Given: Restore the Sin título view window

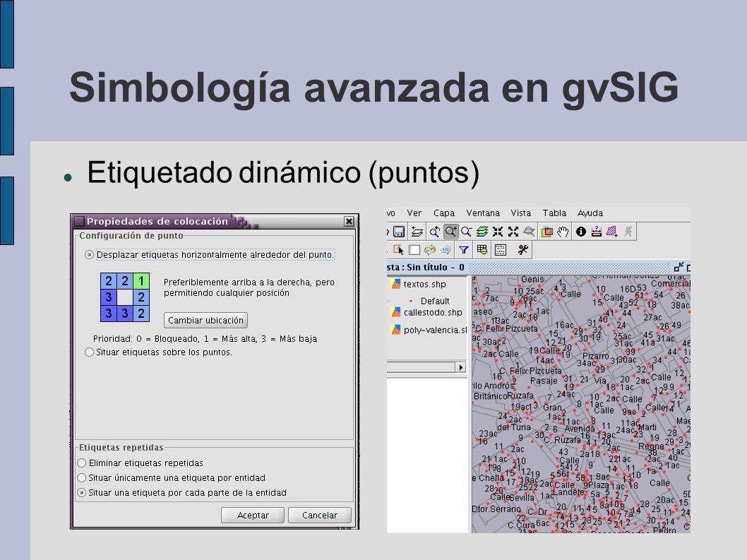Looking at the screenshot, I should [679, 267].
